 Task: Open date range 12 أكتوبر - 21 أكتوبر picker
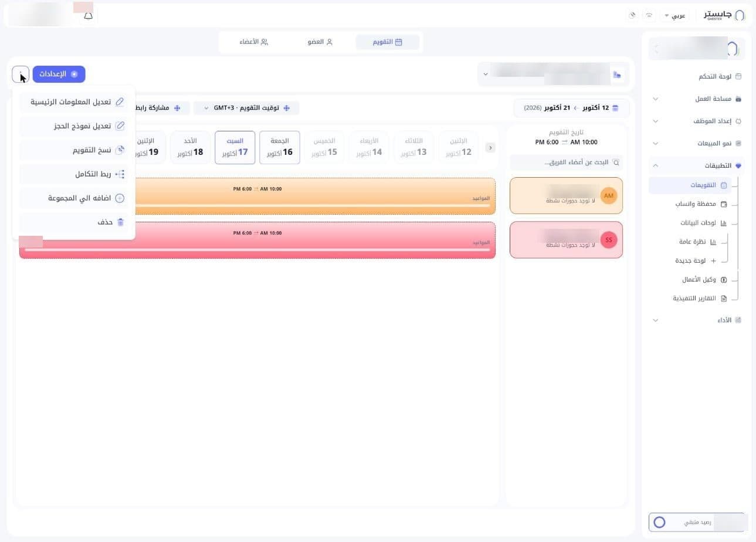(x=572, y=108)
